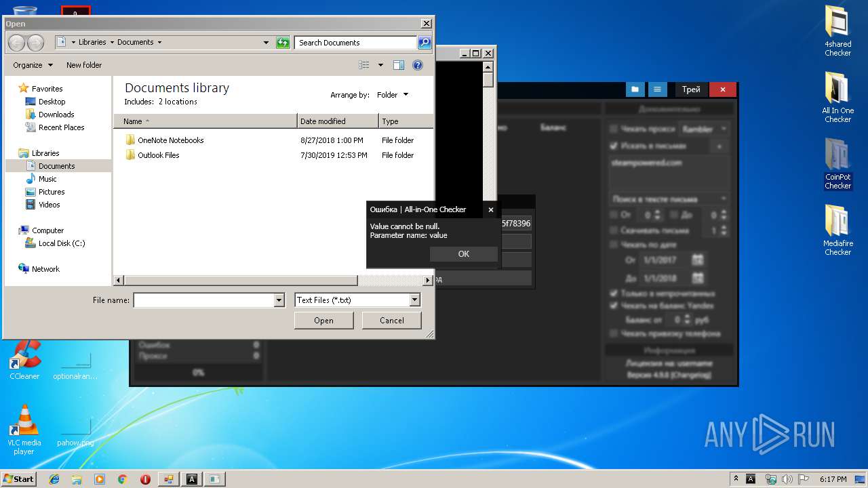Open the help icon in Open dialog

tap(418, 65)
